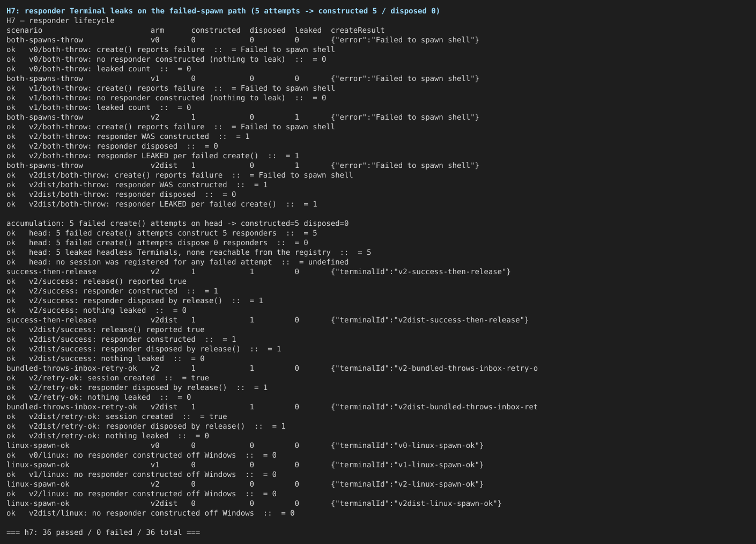Click the both-spawns-throw v0 row
The height and width of the screenshot is (544, 756).
(x=243, y=40)
